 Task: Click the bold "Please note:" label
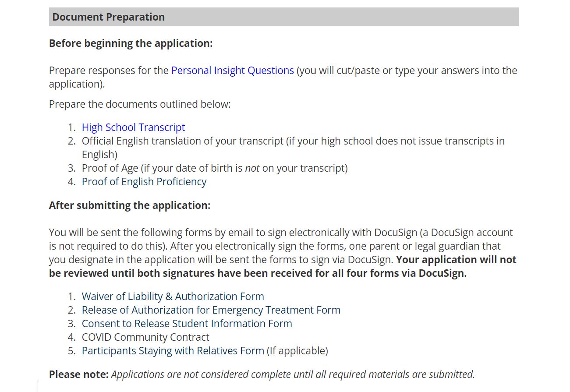78,374
